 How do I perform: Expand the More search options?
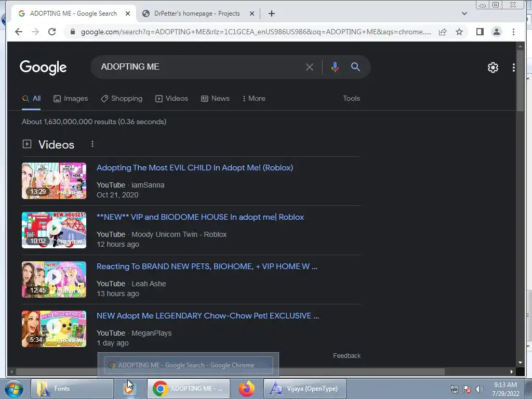(x=254, y=98)
